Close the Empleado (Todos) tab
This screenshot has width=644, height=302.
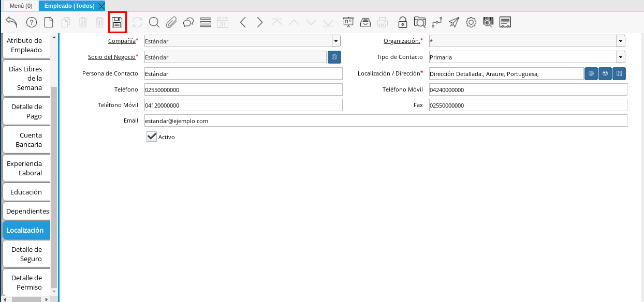click(101, 6)
